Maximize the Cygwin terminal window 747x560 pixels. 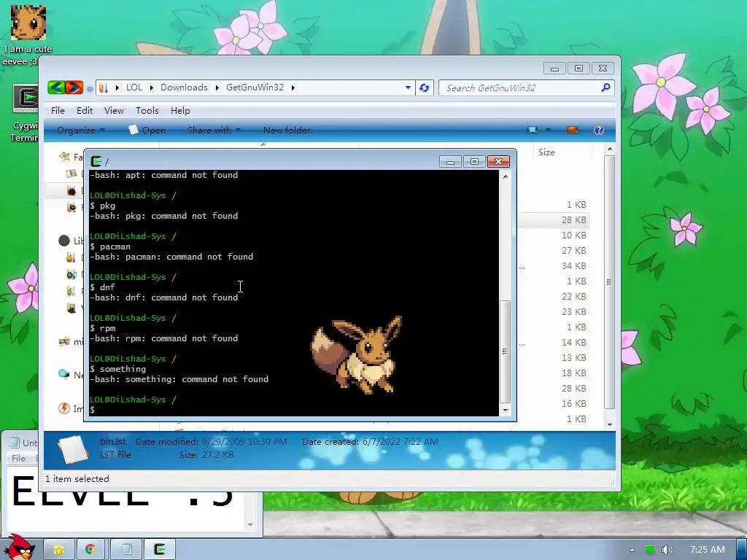tap(474, 162)
